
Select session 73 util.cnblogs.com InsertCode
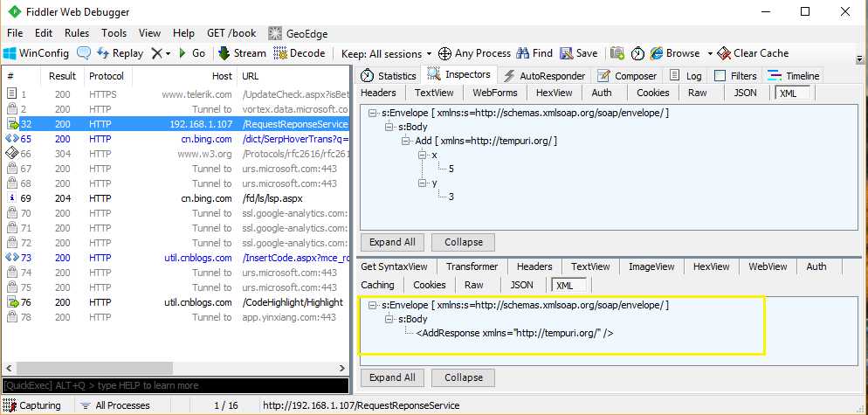176,258
